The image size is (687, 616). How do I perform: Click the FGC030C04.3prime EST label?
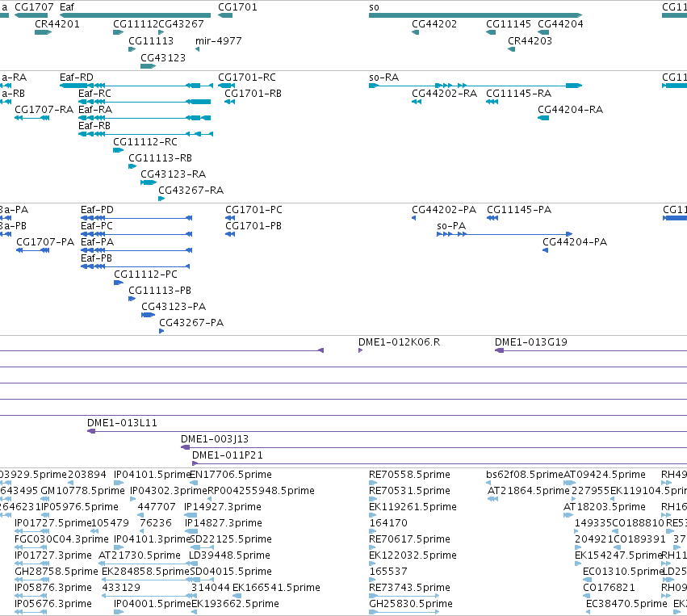[62, 538]
